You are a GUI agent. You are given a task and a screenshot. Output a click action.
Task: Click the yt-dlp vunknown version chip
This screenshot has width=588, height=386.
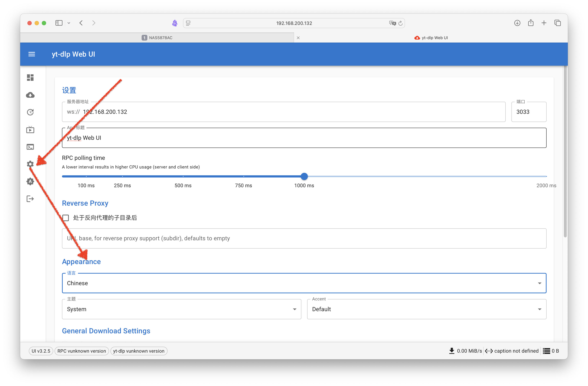[139, 351]
